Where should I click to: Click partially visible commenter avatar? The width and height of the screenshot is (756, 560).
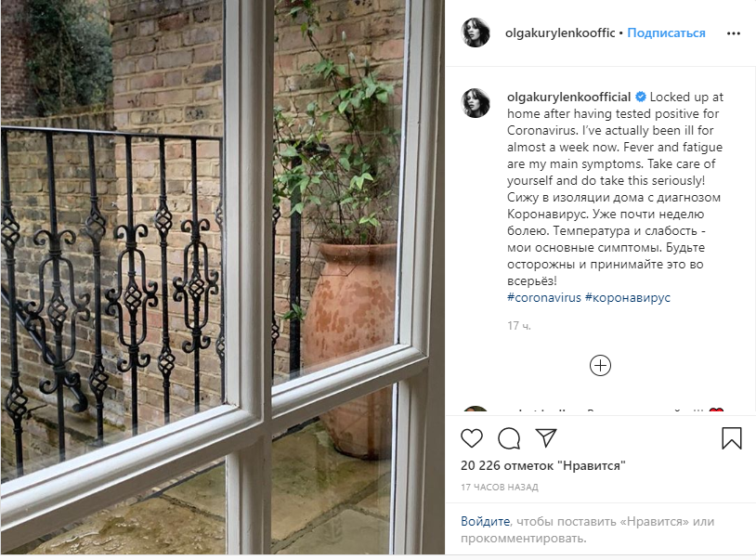[476, 410]
